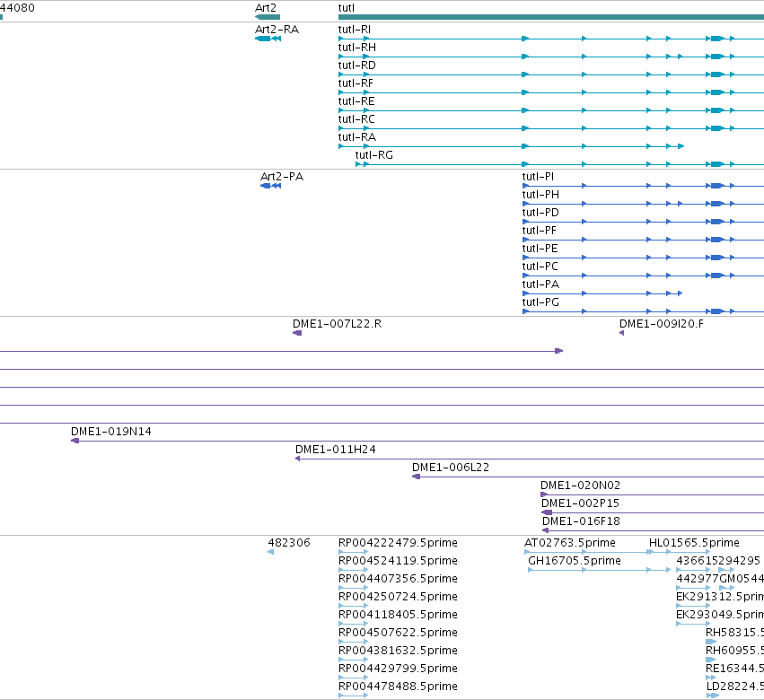Select transcript tutl-RD

point(357,66)
